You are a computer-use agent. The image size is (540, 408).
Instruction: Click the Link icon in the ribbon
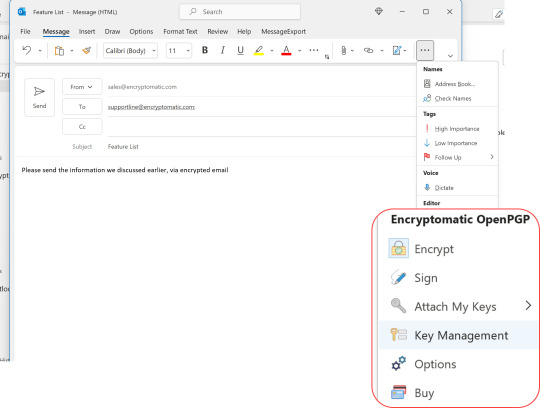(x=368, y=51)
